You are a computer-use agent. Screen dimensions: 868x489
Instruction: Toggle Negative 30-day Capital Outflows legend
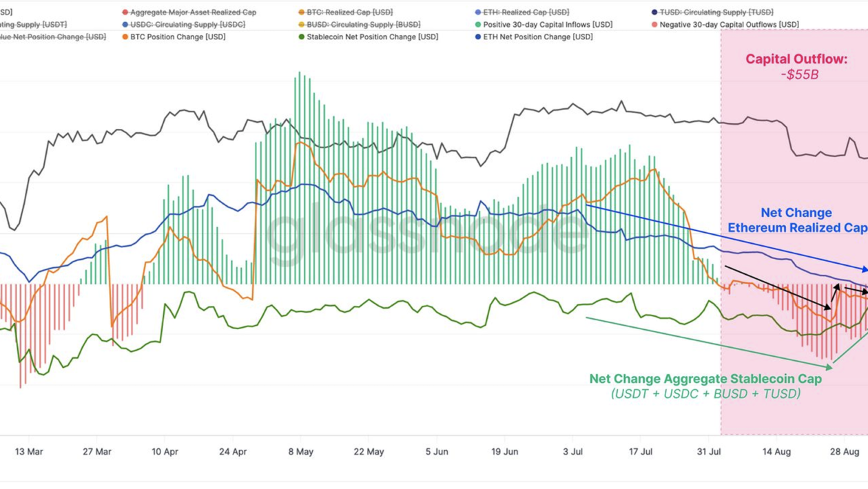pyautogui.click(x=725, y=25)
